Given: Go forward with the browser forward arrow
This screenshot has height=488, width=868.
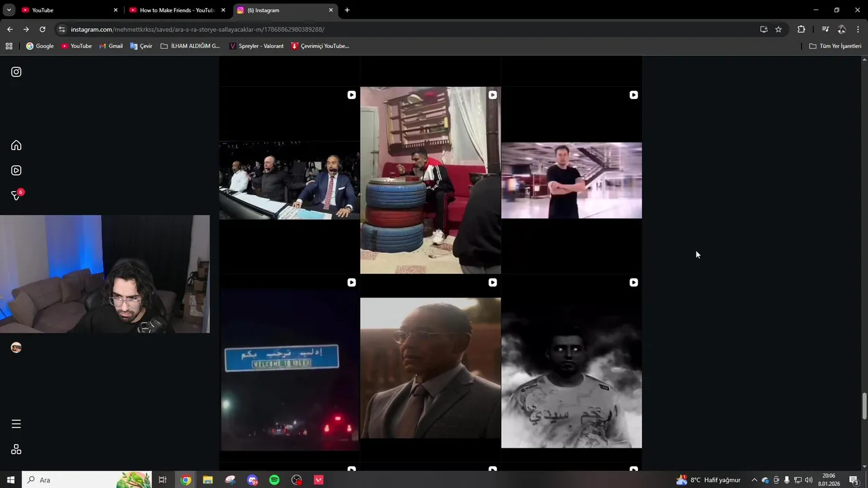Looking at the screenshot, I should tap(26, 29).
